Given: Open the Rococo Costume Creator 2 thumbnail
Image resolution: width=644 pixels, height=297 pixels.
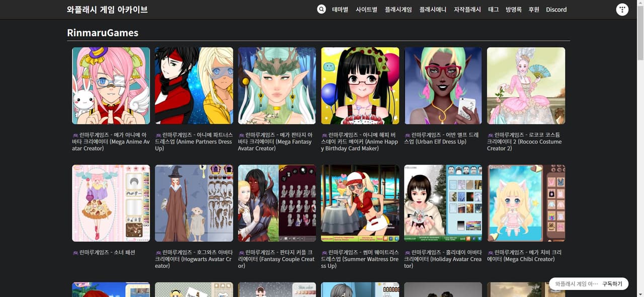Looking at the screenshot, I should (526, 86).
